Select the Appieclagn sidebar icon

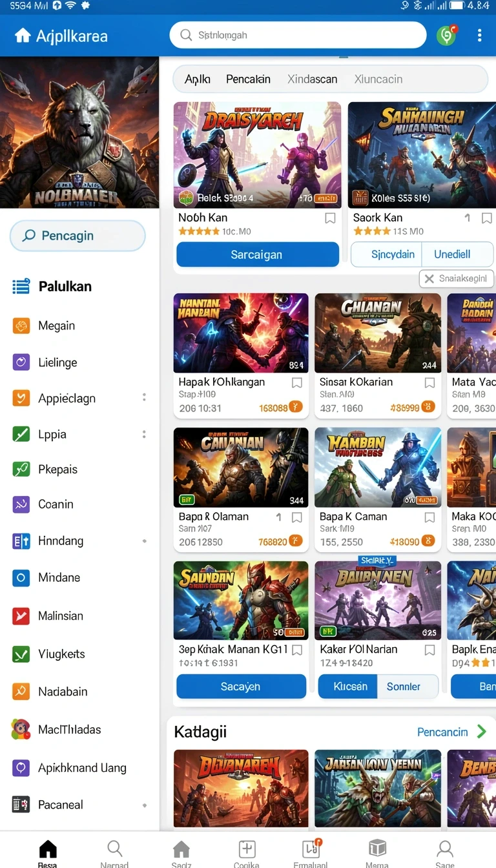click(x=21, y=398)
